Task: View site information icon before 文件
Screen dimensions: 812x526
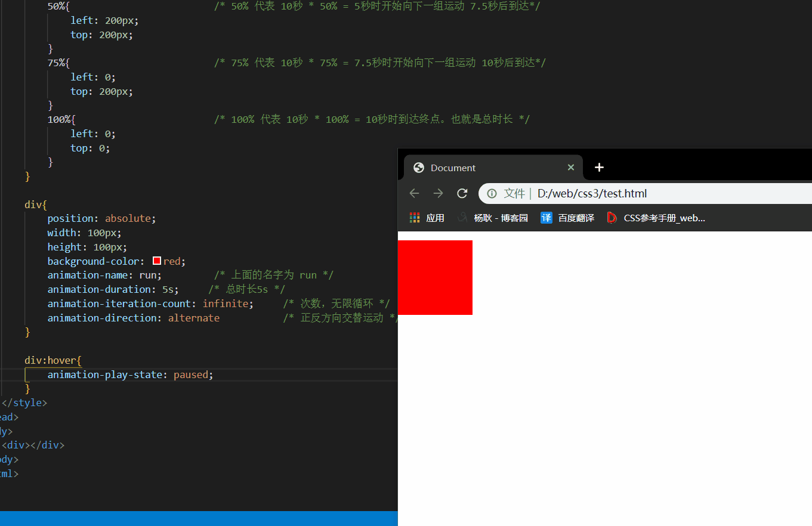Action: click(x=492, y=193)
